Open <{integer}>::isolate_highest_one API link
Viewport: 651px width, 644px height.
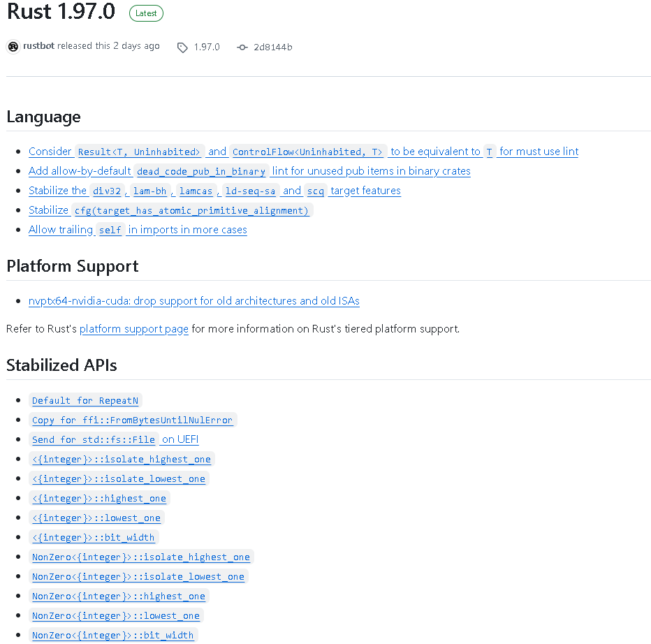click(122, 459)
